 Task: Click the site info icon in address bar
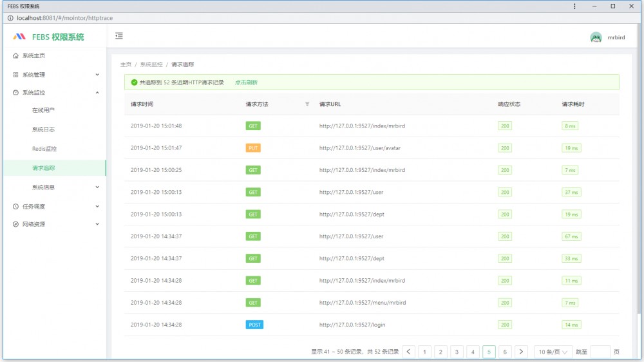pos(10,18)
